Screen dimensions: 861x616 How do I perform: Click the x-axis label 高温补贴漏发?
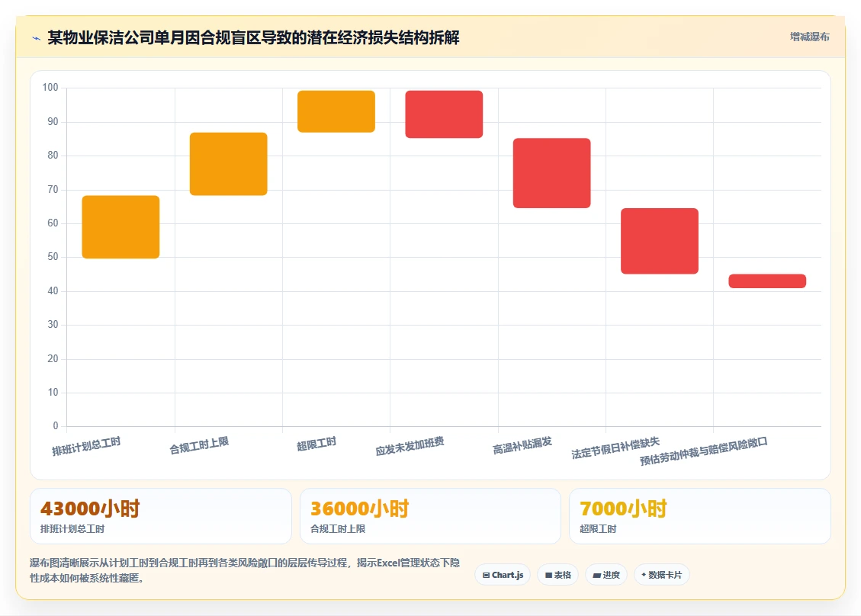522,446
